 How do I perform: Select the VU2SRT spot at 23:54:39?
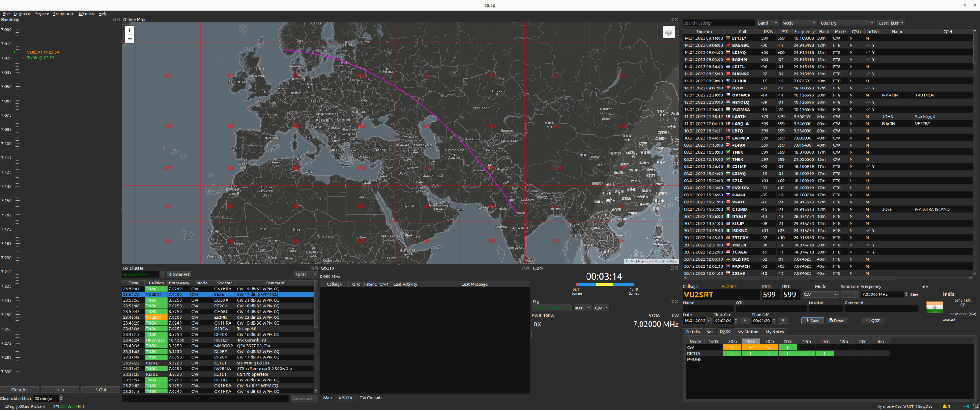click(218, 295)
